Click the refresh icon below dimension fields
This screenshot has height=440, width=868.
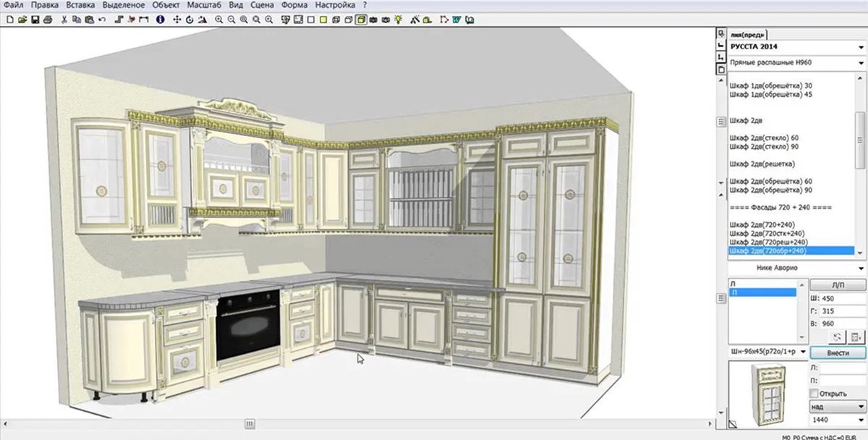837,337
